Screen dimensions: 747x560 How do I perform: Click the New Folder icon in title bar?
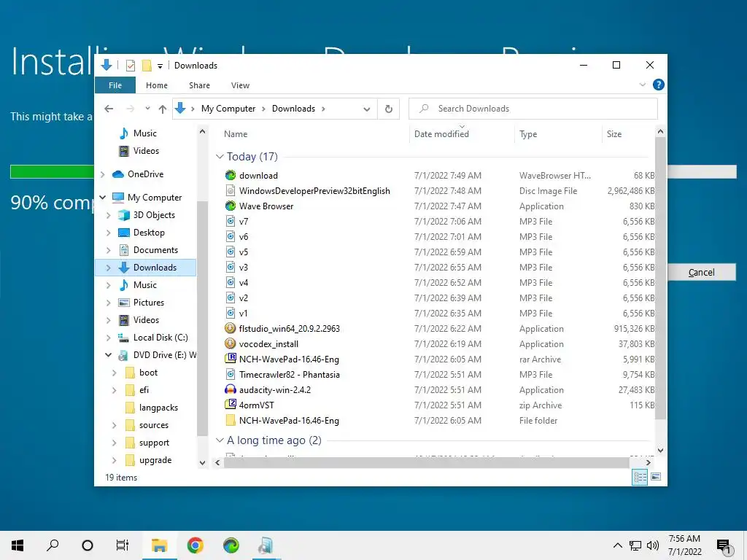147,65
